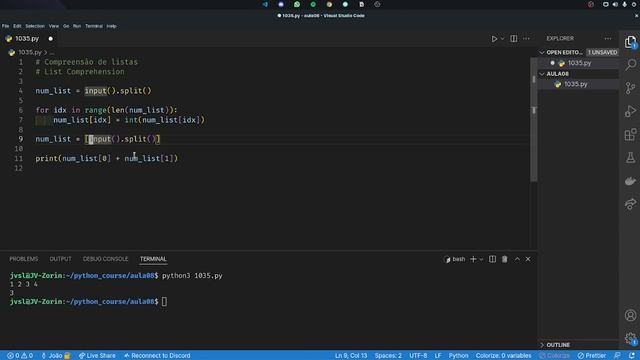Open the Terminal menu

(x=94, y=26)
